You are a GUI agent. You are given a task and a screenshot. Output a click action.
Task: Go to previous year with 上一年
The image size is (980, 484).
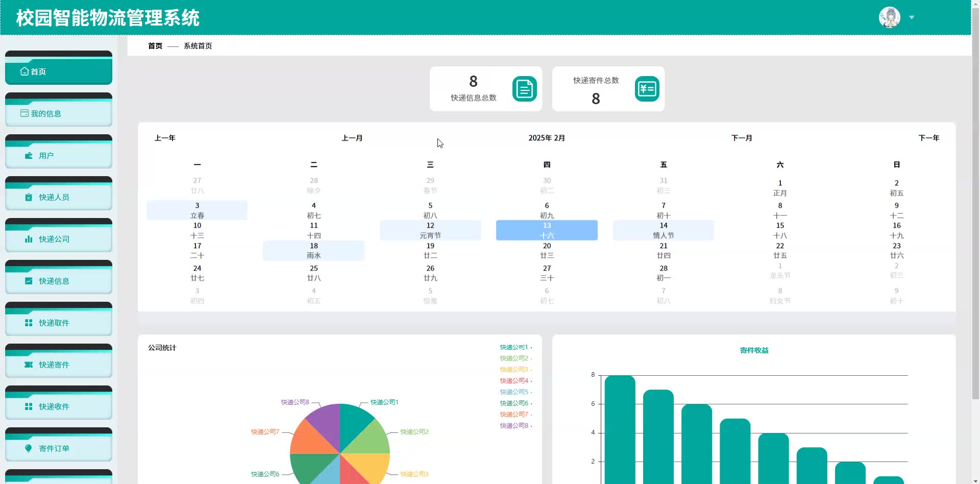[165, 138]
